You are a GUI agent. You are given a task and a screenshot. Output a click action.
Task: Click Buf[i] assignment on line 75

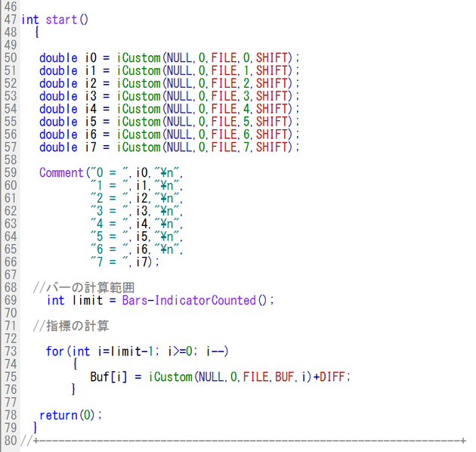coord(108,377)
